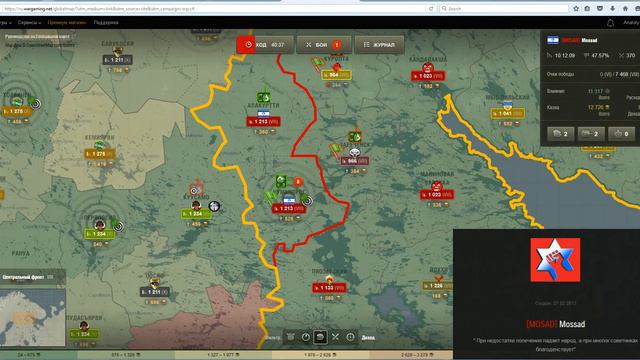
Task: Select the orange 1 278 Кемиярви label
Action: point(100,154)
